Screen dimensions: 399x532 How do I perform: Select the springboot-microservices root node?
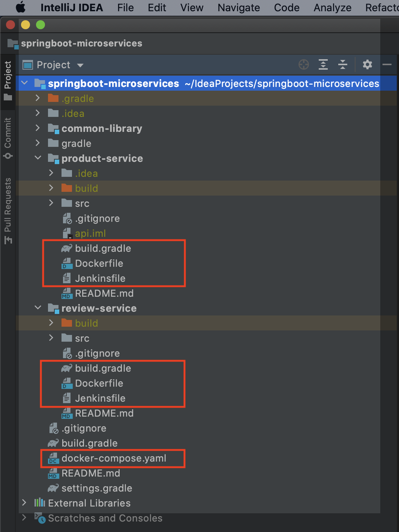pos(113,83)
